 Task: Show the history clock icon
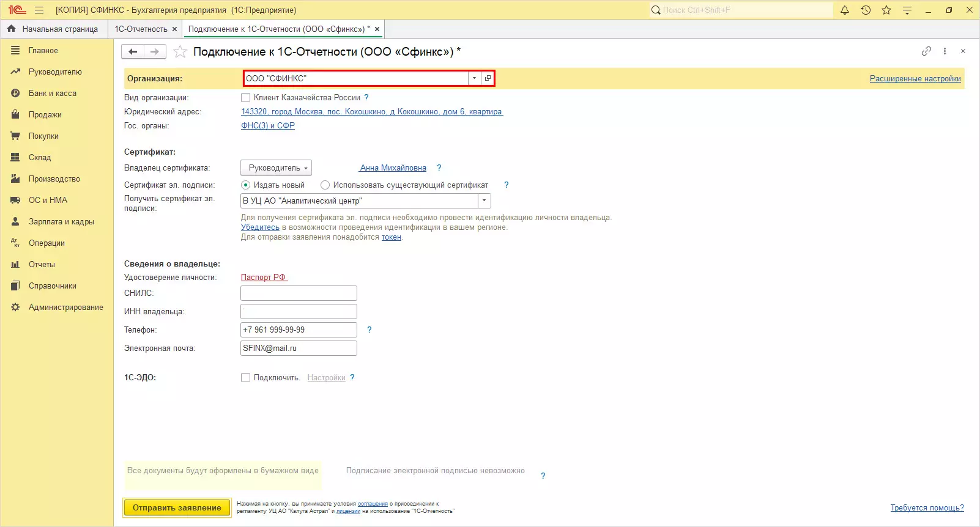pos(866,10)
